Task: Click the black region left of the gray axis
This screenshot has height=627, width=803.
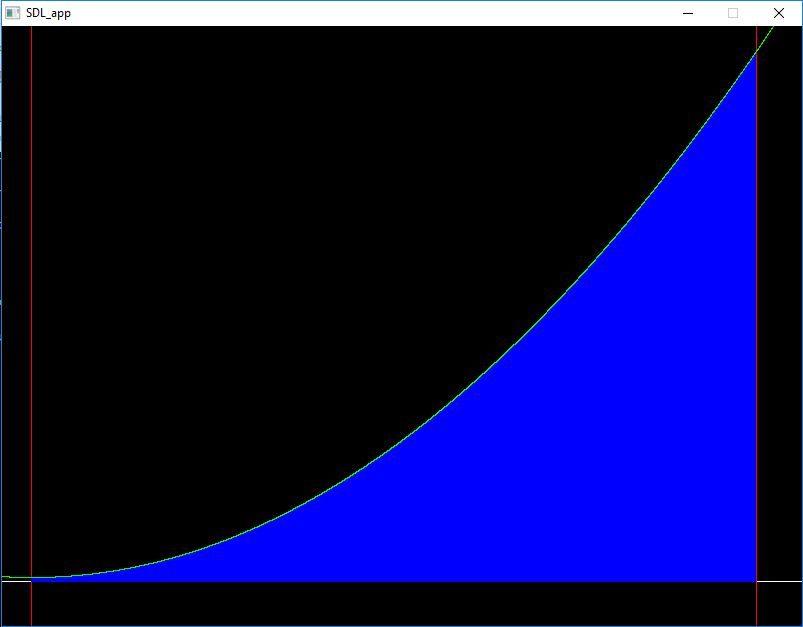Action: click(x=16, y=300)
